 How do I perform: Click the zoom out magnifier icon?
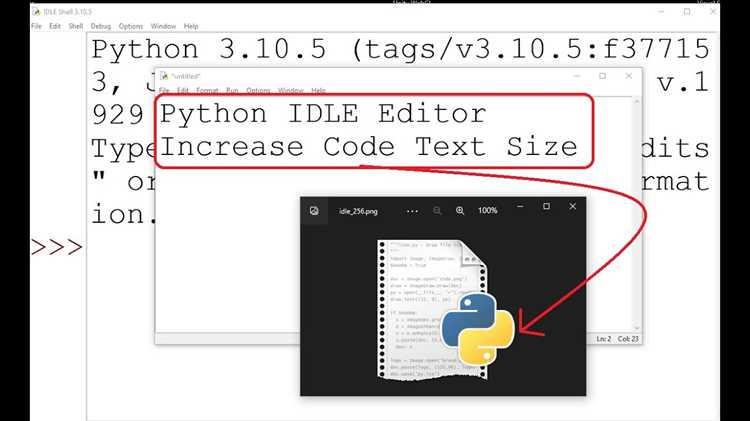click(437, 210)
